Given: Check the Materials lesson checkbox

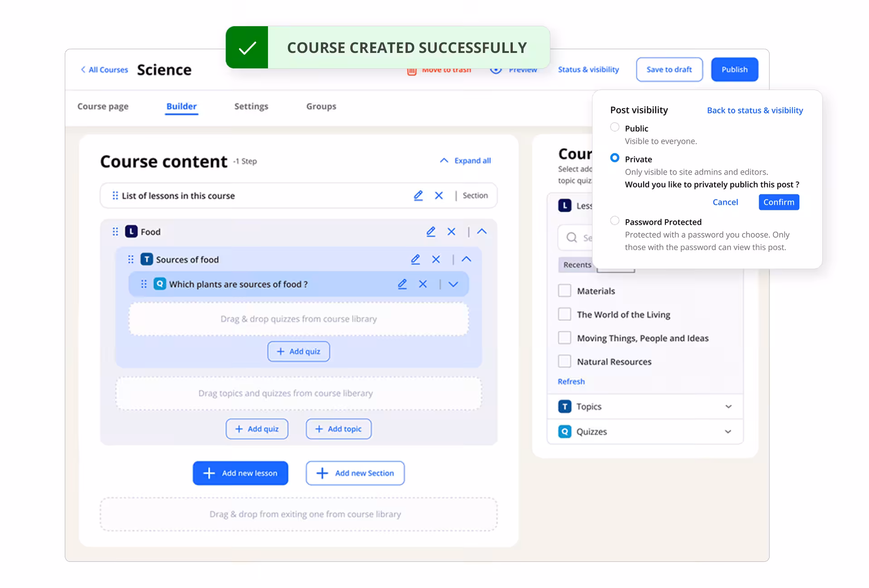Looking at the screenshot, I should coord(564,290).
